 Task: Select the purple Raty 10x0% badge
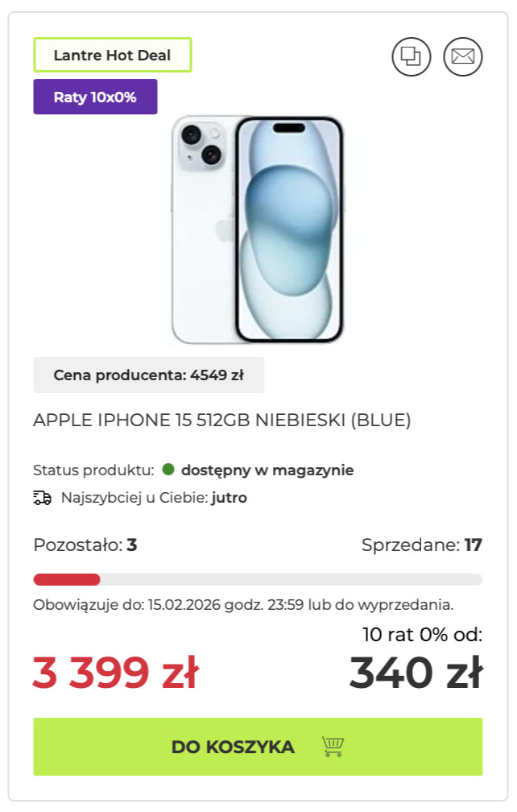coord(95,97)
